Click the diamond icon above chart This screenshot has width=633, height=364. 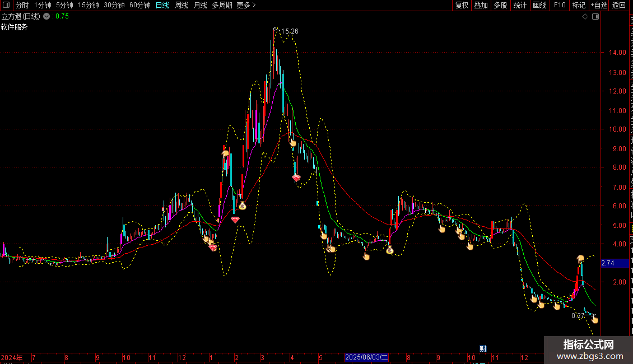click(585, 17)
